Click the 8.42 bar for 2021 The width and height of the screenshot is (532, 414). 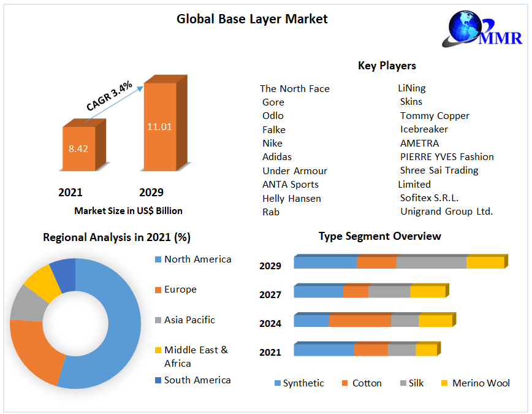(x=83, y=145)
